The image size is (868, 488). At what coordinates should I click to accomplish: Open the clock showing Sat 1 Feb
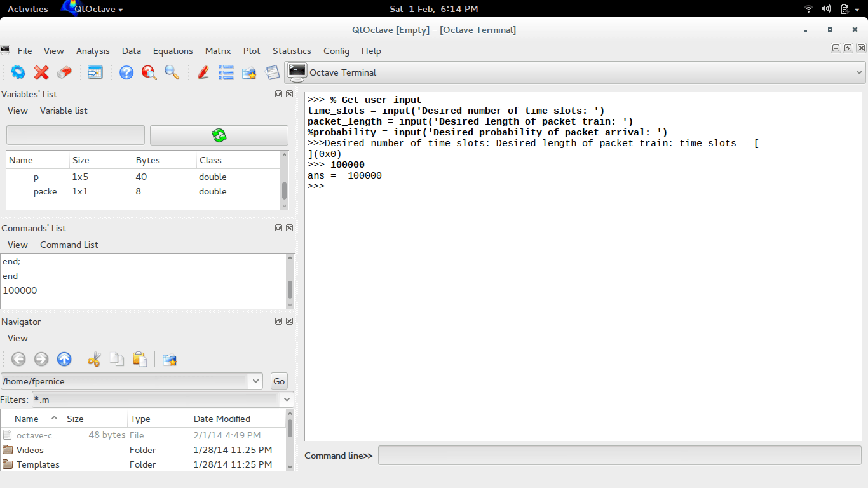pyautogui.click(x=434, y=9)
